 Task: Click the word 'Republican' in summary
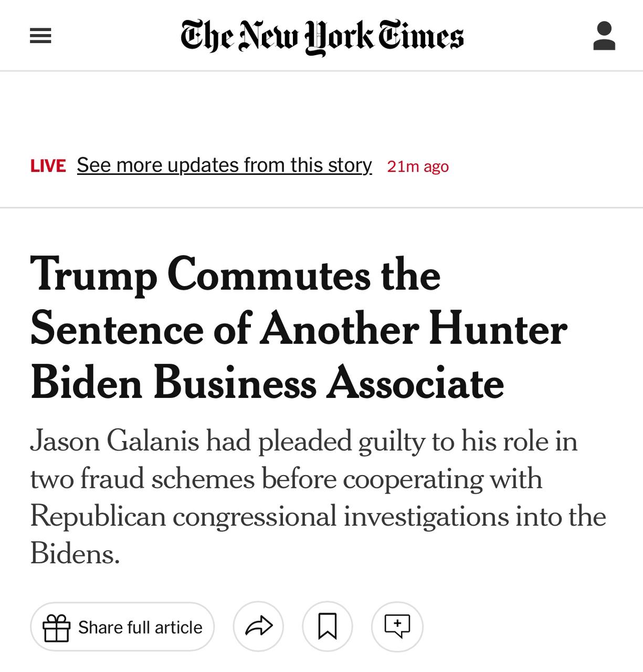pos(98,517)
